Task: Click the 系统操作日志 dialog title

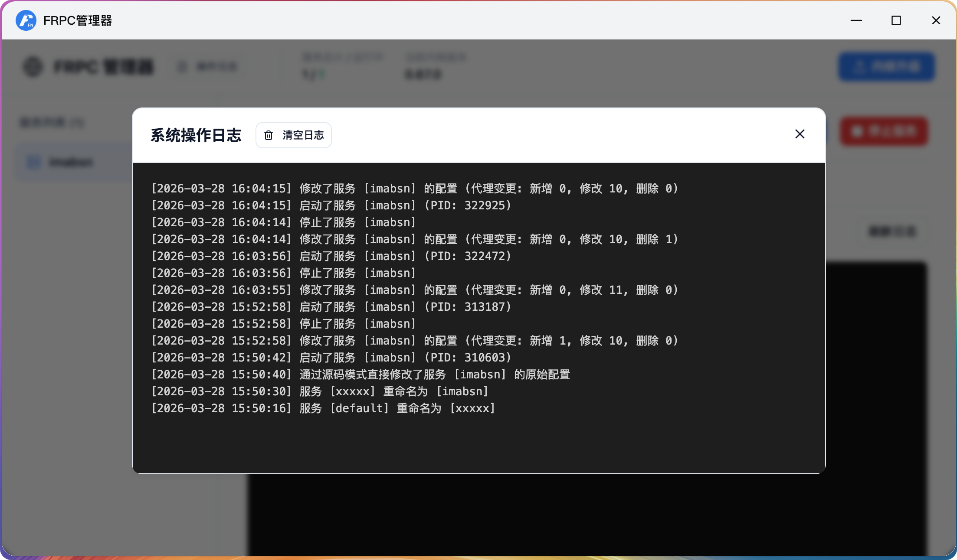Action: (x=196, y=135)
